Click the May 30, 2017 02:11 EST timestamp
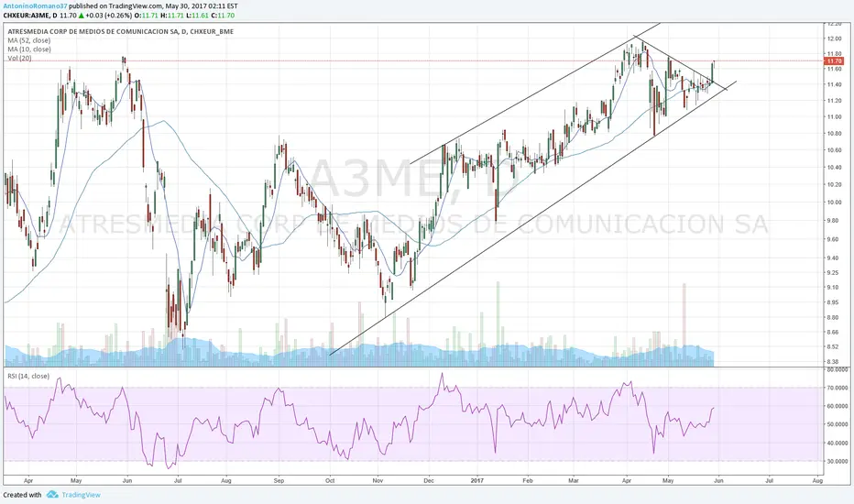Screen dimensions: 854x504 203,6
